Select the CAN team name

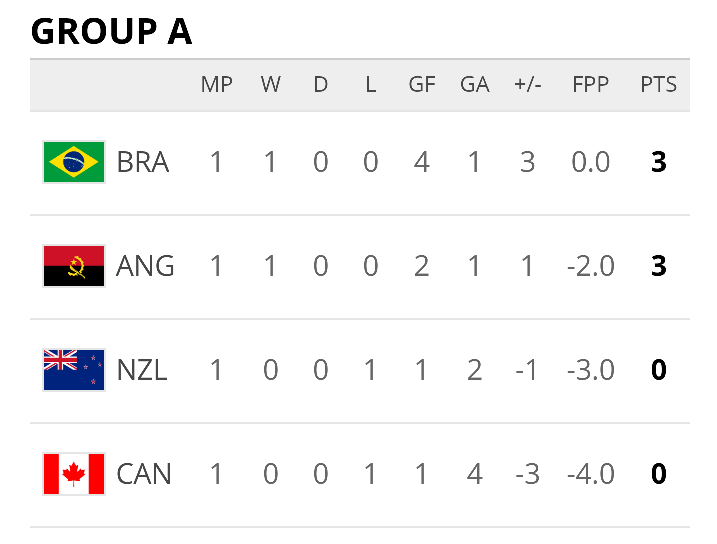tap(144, 474)
